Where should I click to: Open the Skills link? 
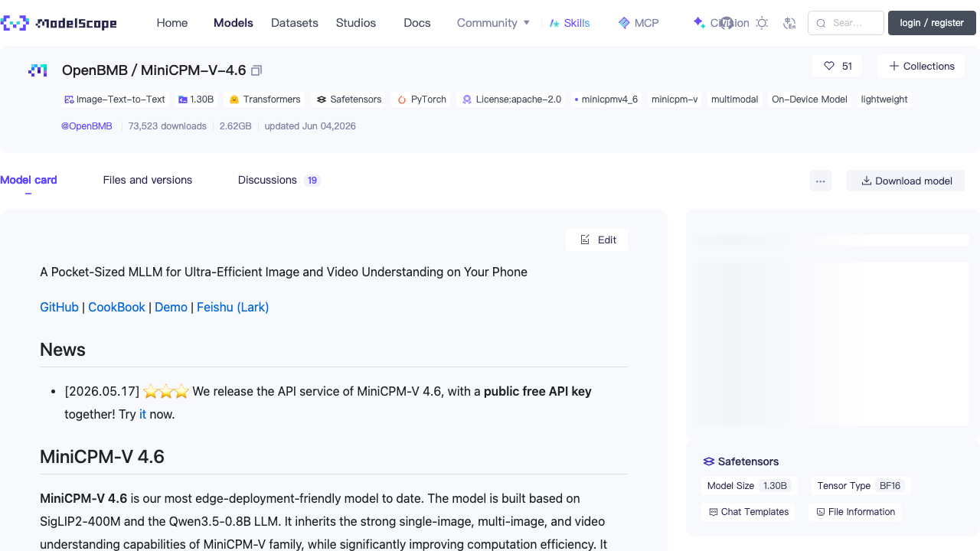coord(570,23)
